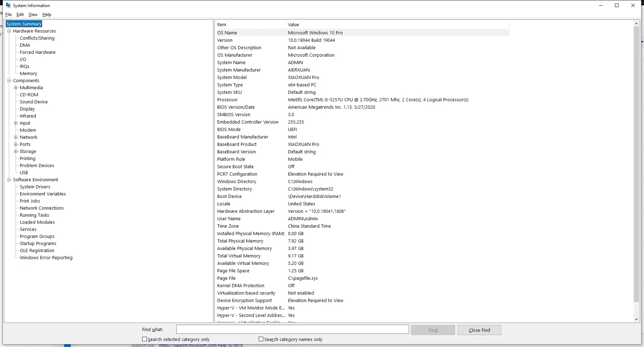Click the System Model row
Image resolution: width=644 pixels, height=347 pixels.
tap(362, 78)
